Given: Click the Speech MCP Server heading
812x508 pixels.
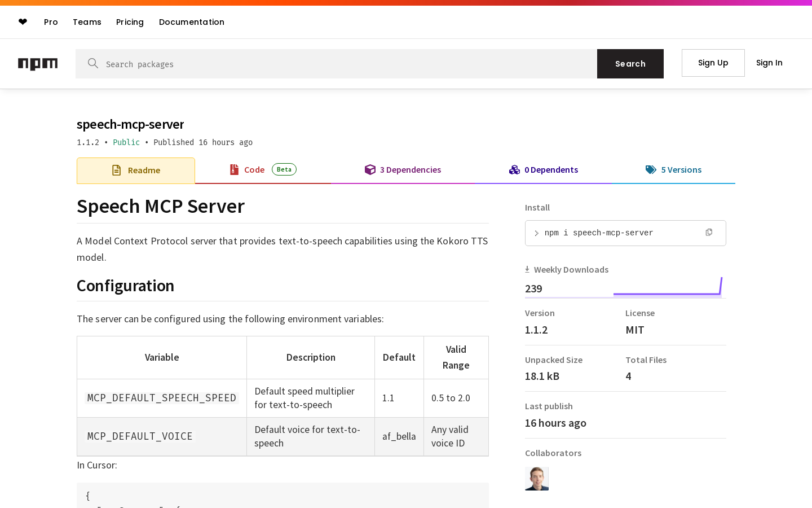Looking at the screenshot, I should click(x=161, y=207).
